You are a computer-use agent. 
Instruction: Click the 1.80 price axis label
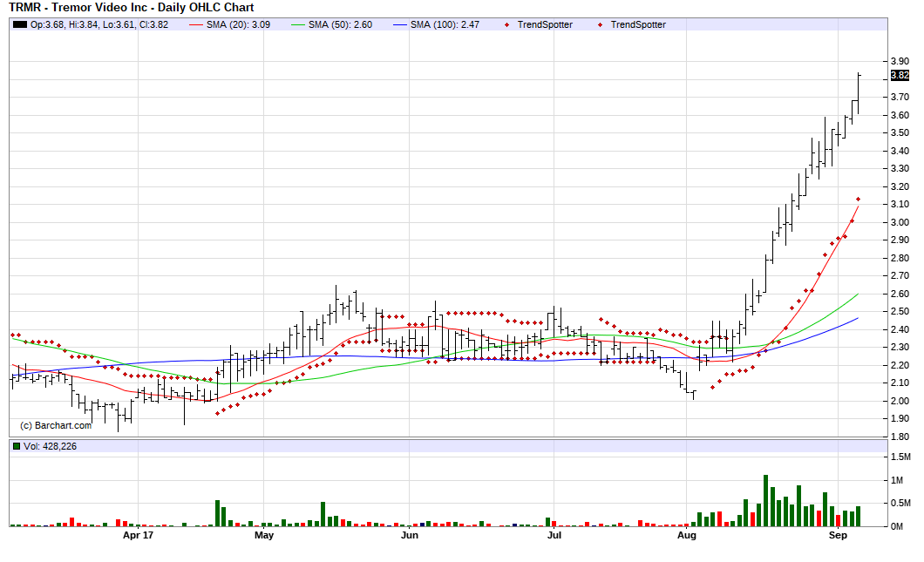pos(900,437)
